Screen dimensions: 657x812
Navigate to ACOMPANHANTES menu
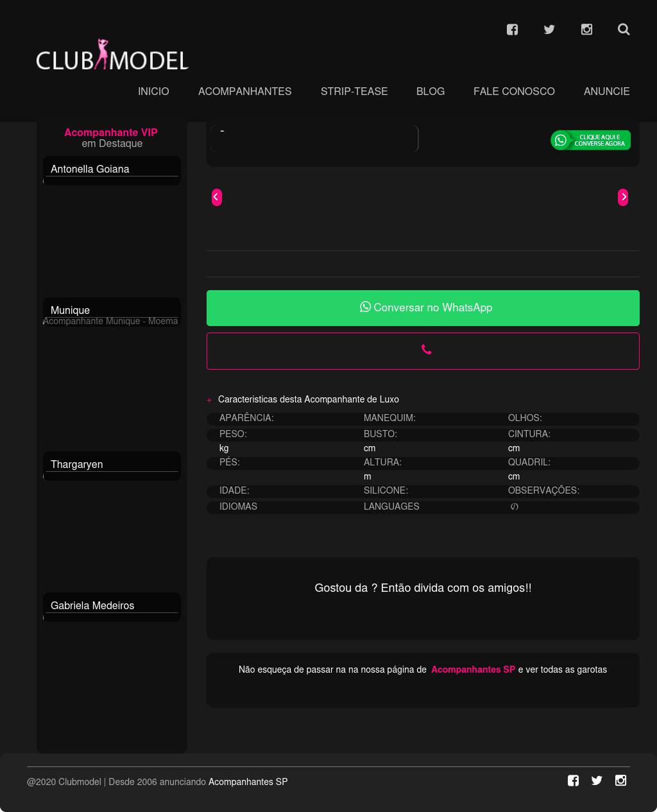tap(244, 92)
